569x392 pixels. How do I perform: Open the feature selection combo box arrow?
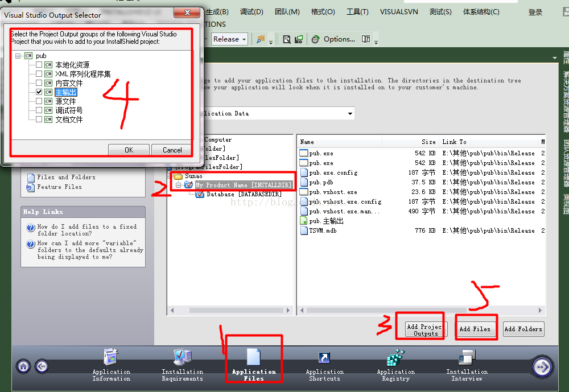tap(350, 114)
